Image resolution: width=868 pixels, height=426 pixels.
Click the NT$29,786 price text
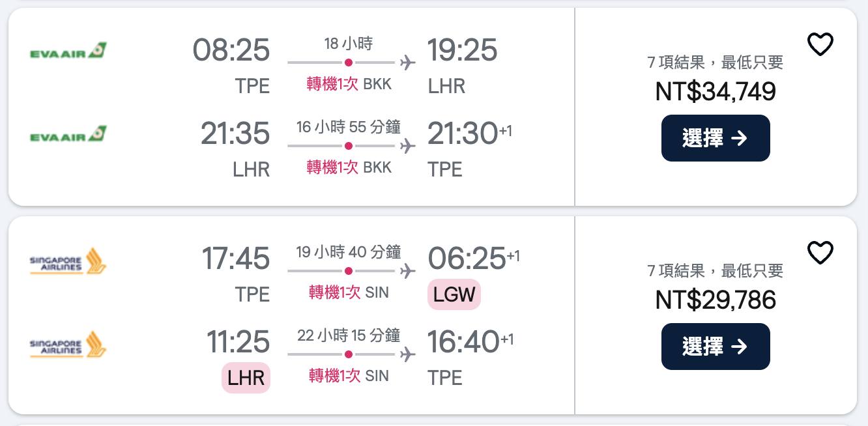[716, 300]
